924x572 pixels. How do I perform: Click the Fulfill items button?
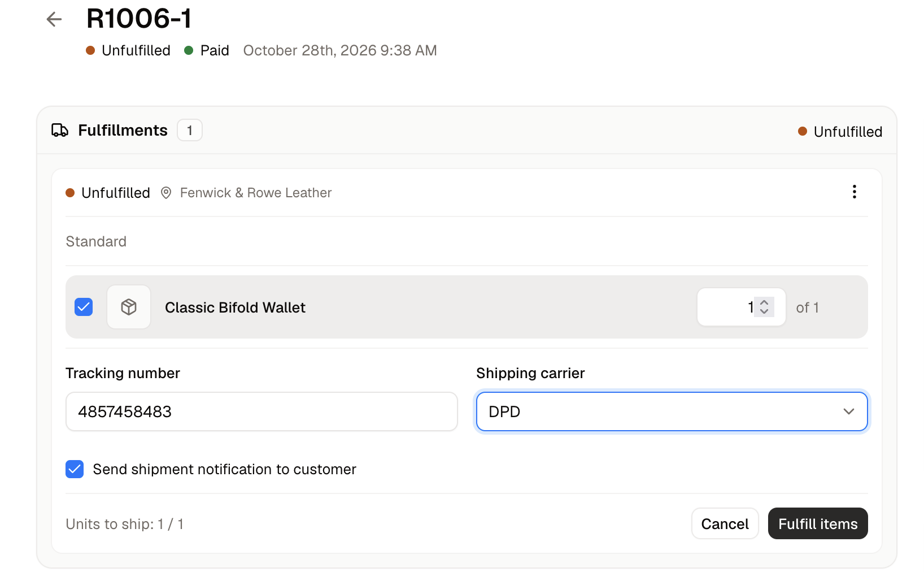pos(818,523)
